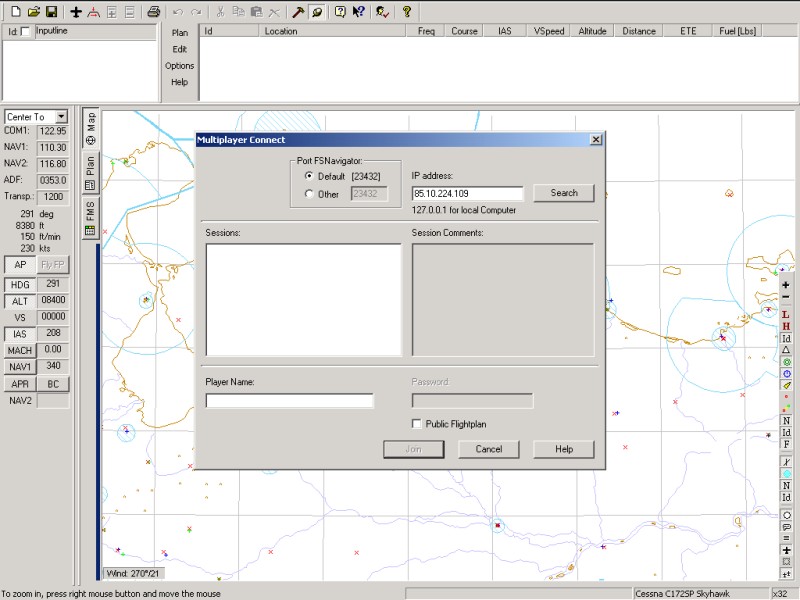
Task: Tick the Id checkbox near Inputline
Action: [x=25, y=32]
